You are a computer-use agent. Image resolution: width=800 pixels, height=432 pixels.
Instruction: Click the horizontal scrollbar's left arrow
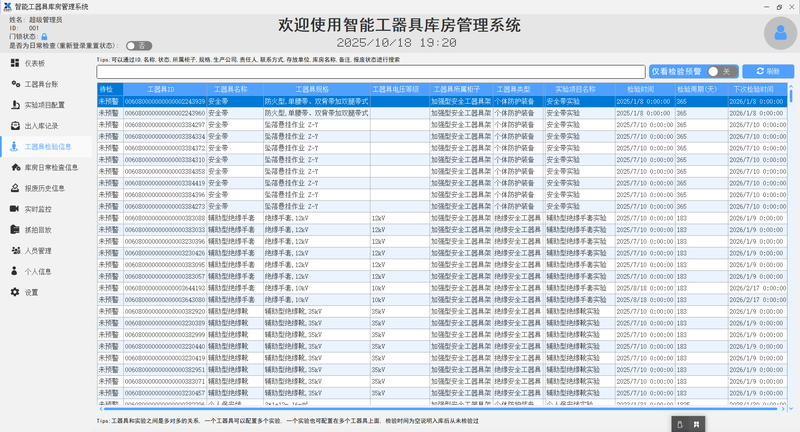pyautogui.click(x=101, y=409)
